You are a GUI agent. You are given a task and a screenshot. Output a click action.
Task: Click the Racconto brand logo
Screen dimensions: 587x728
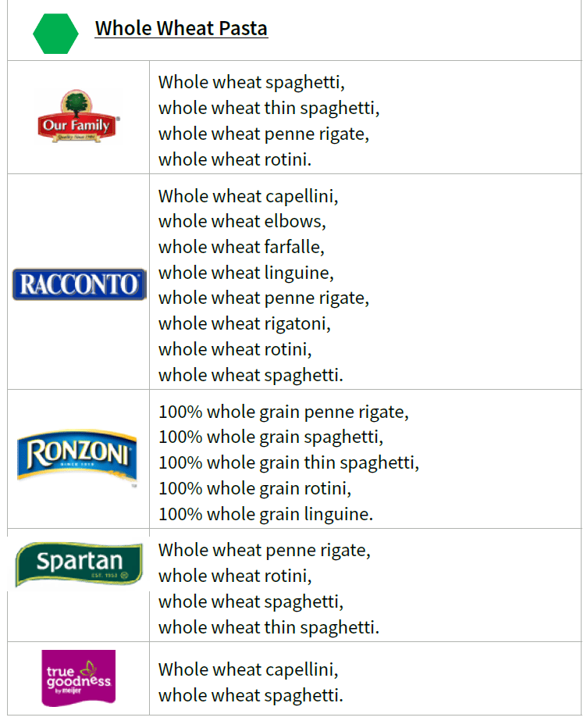point(79,285)
